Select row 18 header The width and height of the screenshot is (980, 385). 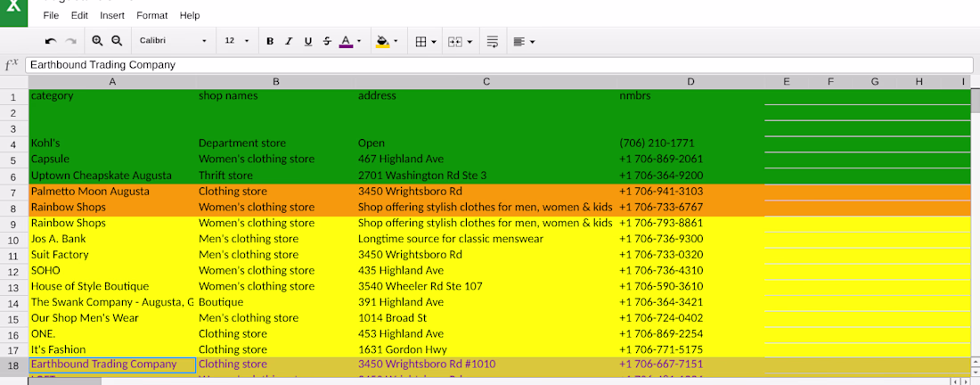pos(13,365)
